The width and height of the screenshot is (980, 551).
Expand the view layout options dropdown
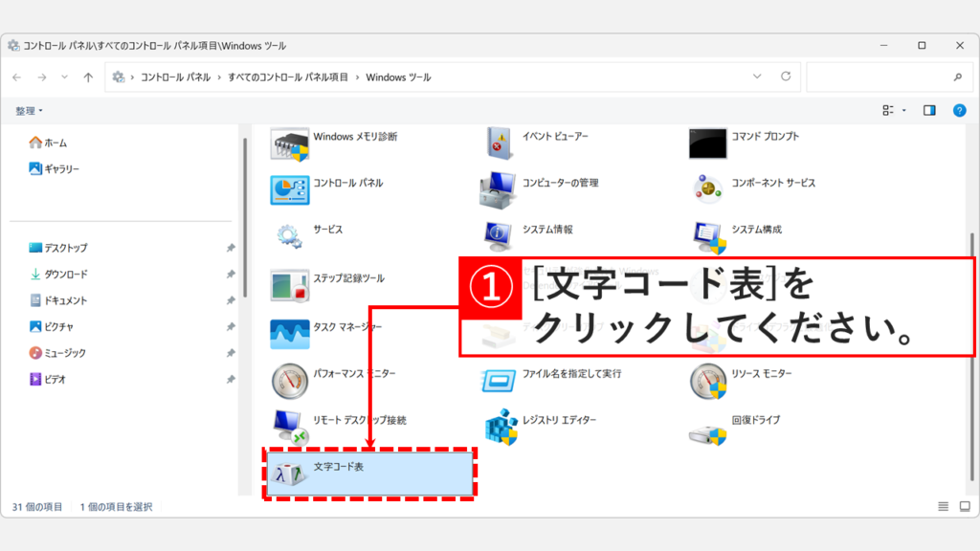[892, 110]
